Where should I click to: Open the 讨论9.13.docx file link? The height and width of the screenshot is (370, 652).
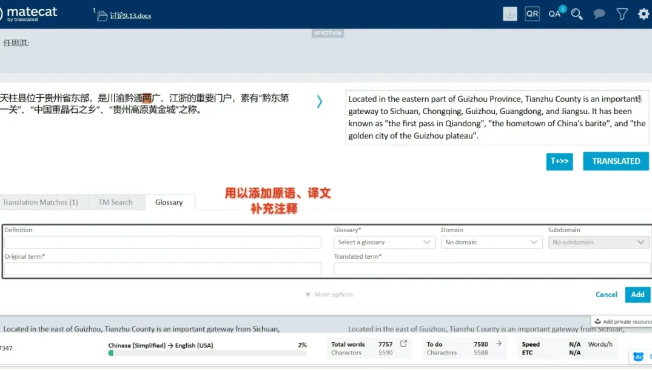(x=131, y=16)
